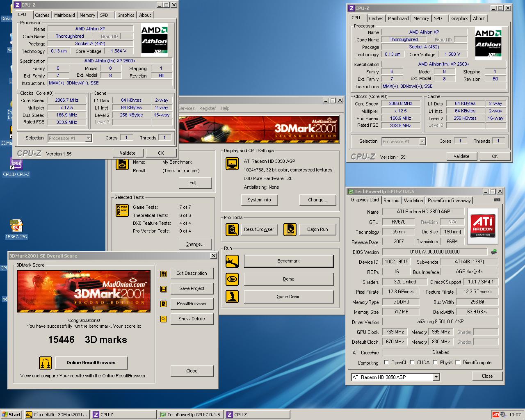Click the ATI Radeon logo in GPU-Z
Screen dimensions: 525x420
[x=483, y=226]
